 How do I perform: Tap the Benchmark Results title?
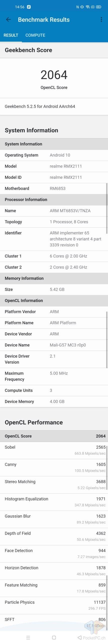coord(44,20)
